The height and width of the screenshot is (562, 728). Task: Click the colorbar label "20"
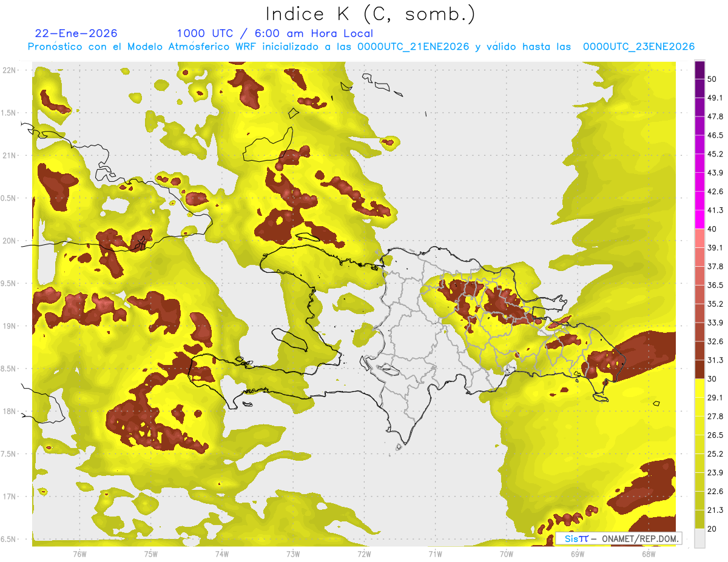(712, 529)
